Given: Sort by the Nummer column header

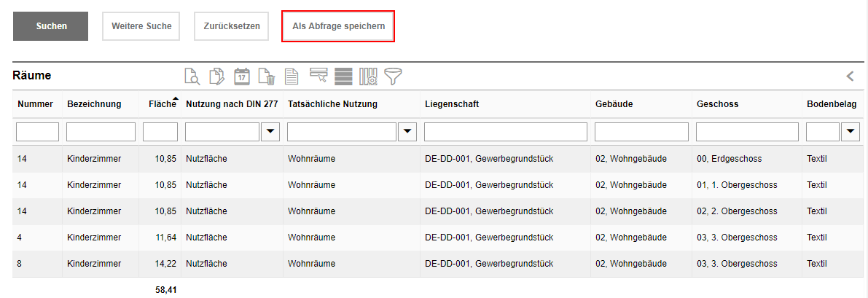Looking at the screenshot, I should (36, 104).
